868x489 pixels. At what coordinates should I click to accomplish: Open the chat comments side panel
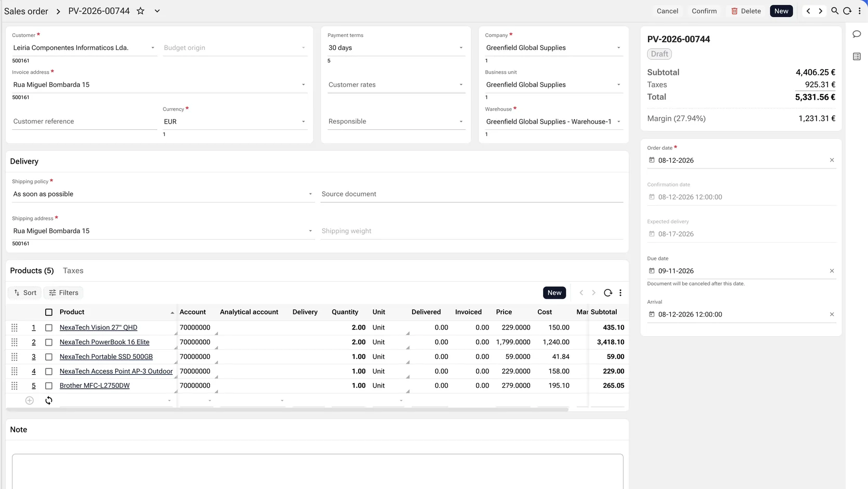(857, 34)
